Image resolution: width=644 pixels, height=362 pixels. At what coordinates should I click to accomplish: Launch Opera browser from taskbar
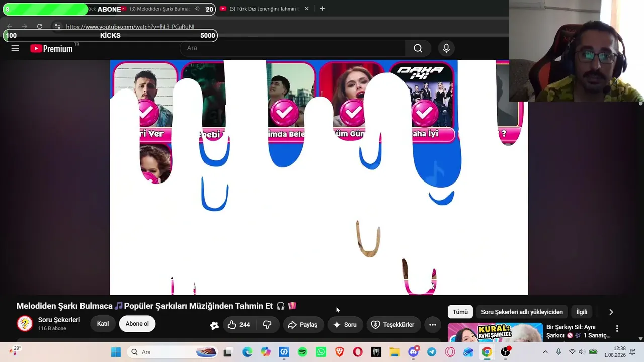pyautogui.click(x=358, y=352)
